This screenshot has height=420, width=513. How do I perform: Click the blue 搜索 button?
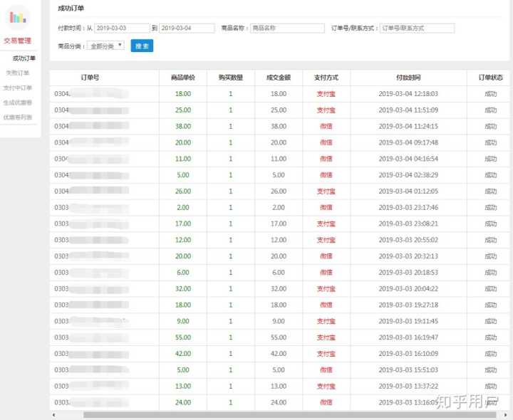tap(142, 46)
